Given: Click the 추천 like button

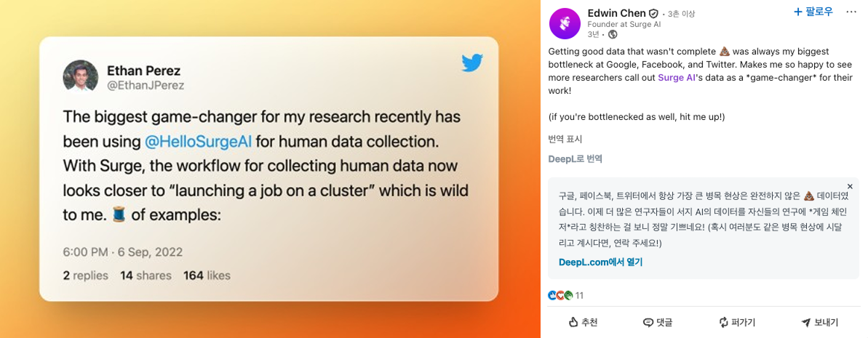Looking at the screenshot, I should pyautogui.click(x=584, y=322).
